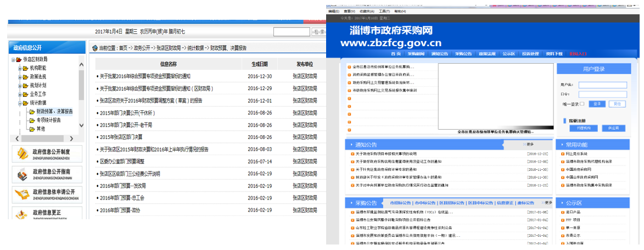Screen dimensions: 644x250
Task: Click the 政府信息公开制度 book icon
Action: click(22, 153)
